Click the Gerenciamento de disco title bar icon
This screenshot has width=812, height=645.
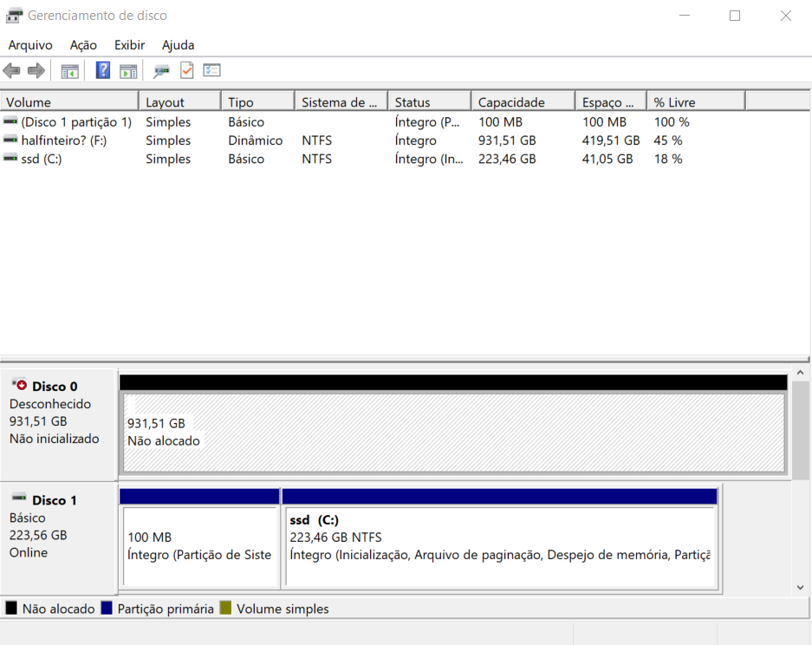tap(14, 16)
